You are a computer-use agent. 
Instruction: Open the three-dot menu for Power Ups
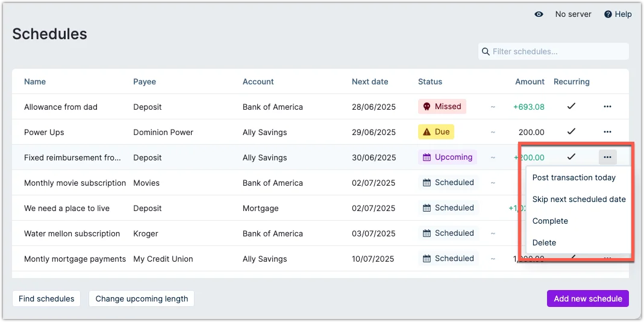click(x=607, y=132)
